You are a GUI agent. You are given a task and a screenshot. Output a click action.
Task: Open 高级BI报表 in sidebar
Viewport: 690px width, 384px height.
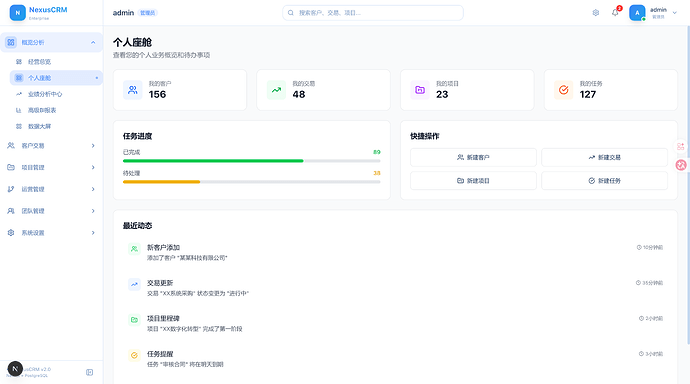[x=56, y=110]
